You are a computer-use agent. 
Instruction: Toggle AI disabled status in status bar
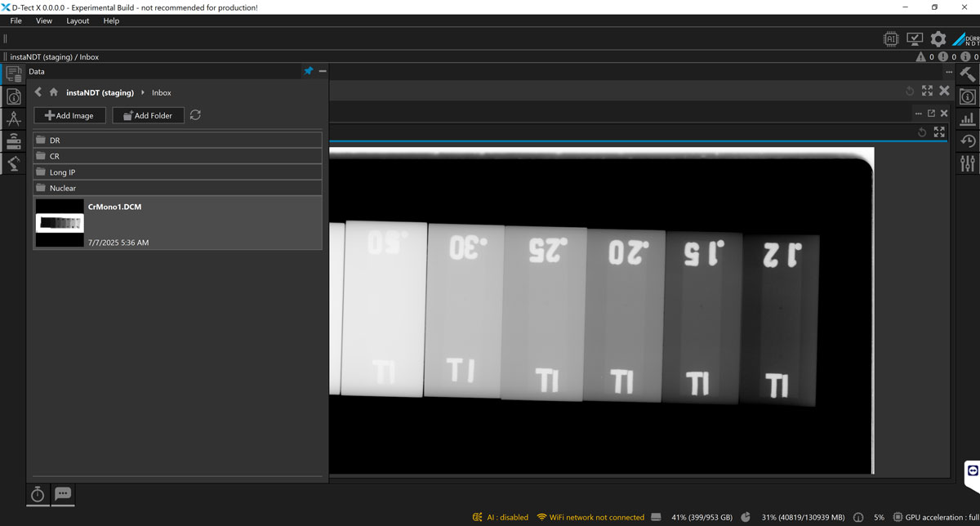pos(500,517)
